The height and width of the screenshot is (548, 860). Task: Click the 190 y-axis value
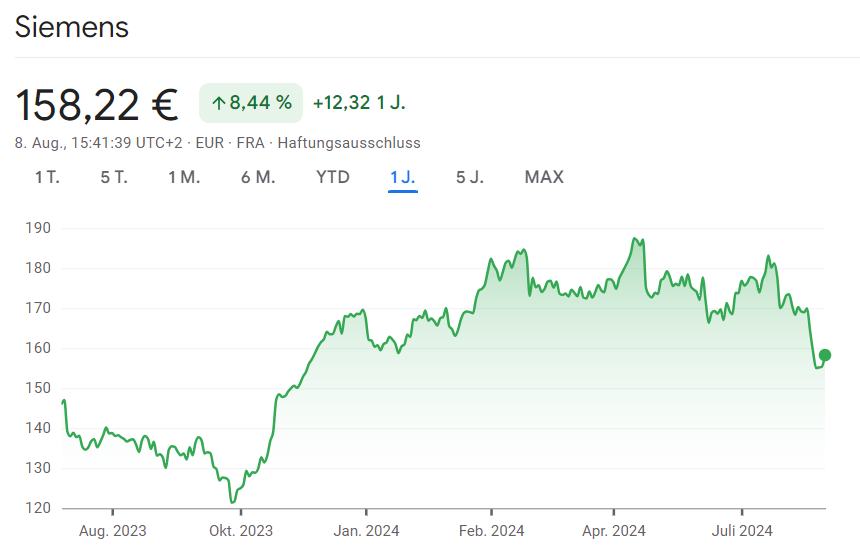coord(38,228)
